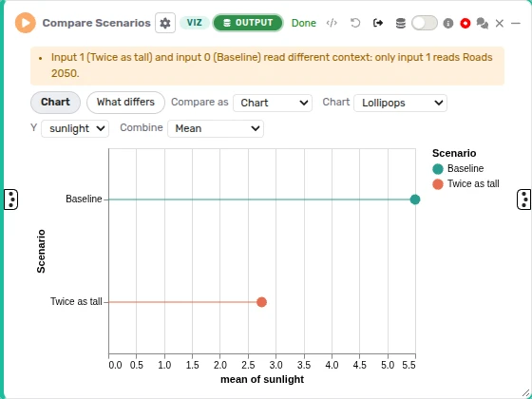Open the Compare as dropdown
532x399 pixels.
click(273, 103)
